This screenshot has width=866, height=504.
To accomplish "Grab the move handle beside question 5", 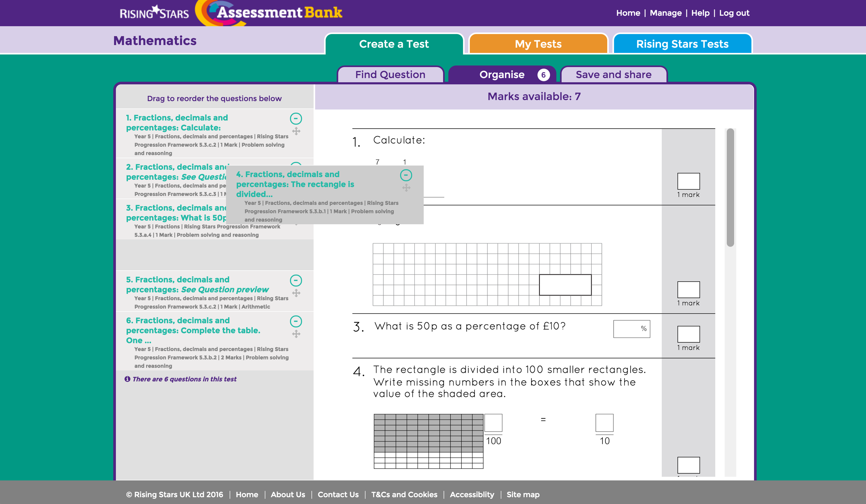I will coord(296,293).
